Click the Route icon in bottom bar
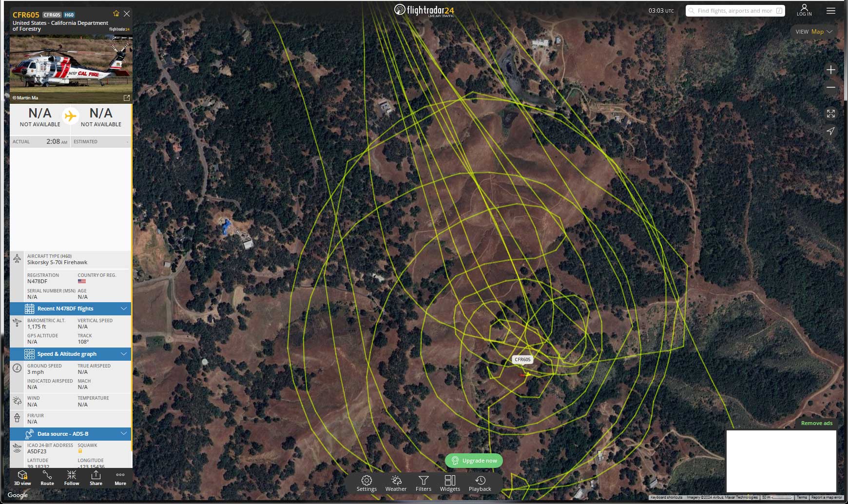The height and width of the screenshot is (504, 848). point(47,478)
